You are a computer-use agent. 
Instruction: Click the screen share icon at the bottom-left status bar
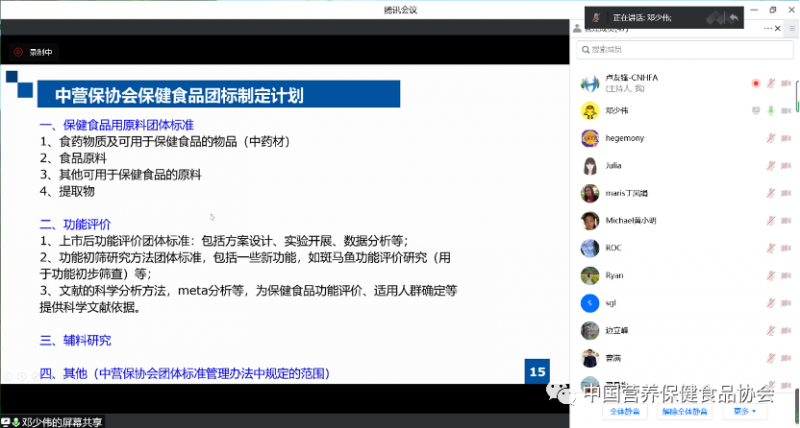[6, 422]
